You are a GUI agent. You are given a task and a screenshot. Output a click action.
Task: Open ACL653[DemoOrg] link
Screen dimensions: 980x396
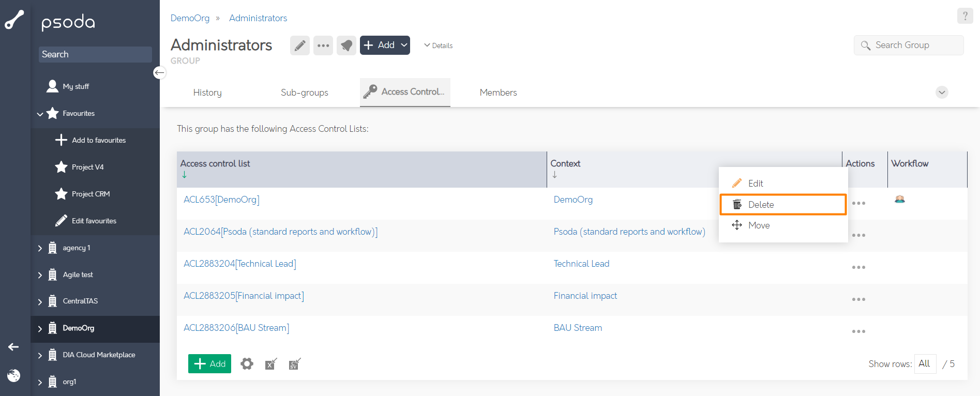click(221, 200)
